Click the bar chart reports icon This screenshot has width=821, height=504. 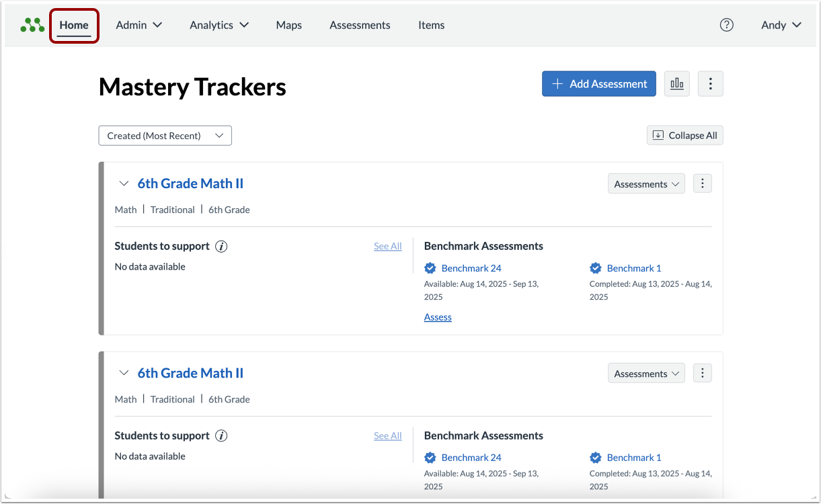point(676,83)
